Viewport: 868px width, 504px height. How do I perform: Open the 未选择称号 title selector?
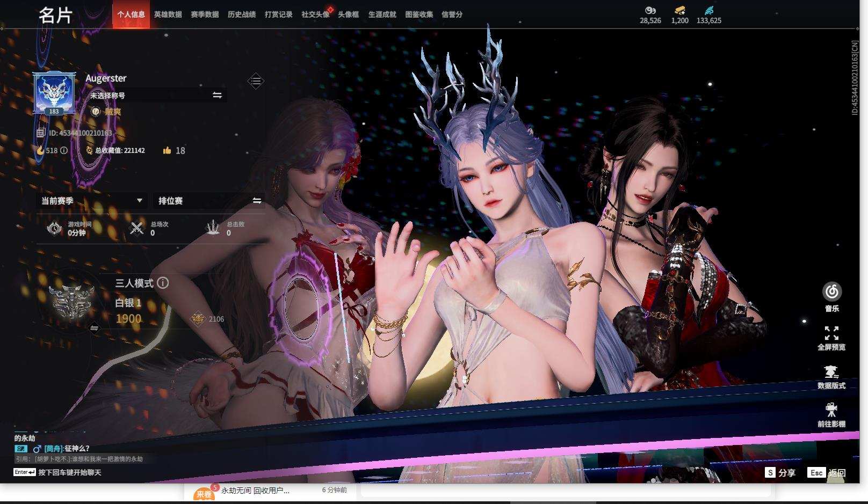click(156, 96)
